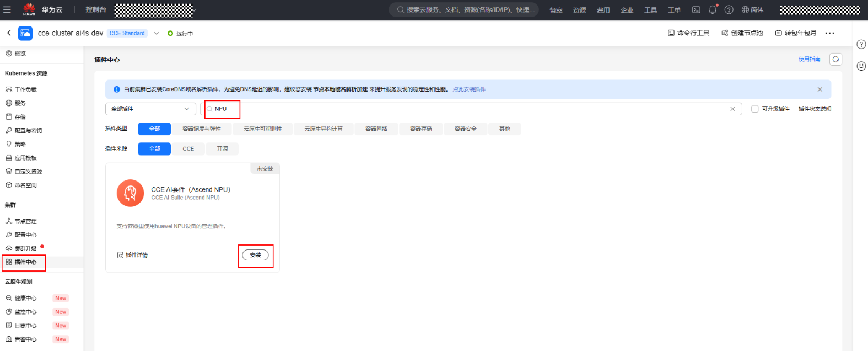Screen dimensions: 868x351
Task: Filter by 容器网络 type
Action: 376,129
